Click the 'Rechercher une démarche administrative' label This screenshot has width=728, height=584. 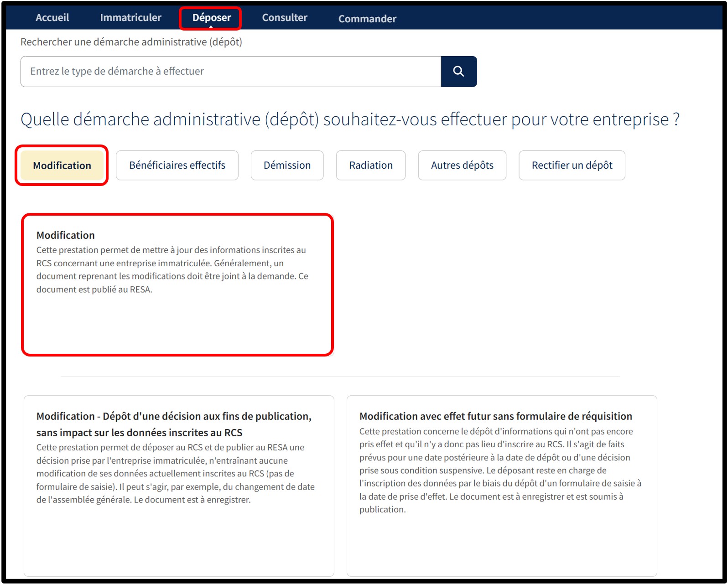pos(131,42)
